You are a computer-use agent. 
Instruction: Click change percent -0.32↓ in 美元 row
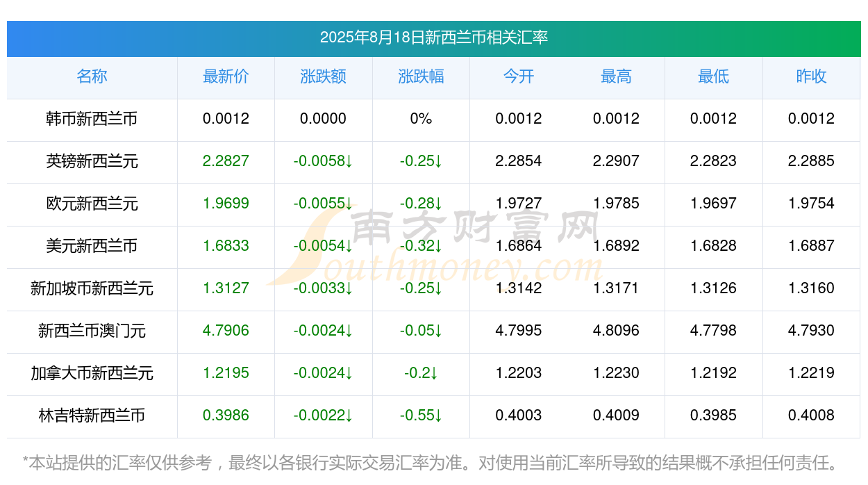pyautogui.click(x=421, y=246)
